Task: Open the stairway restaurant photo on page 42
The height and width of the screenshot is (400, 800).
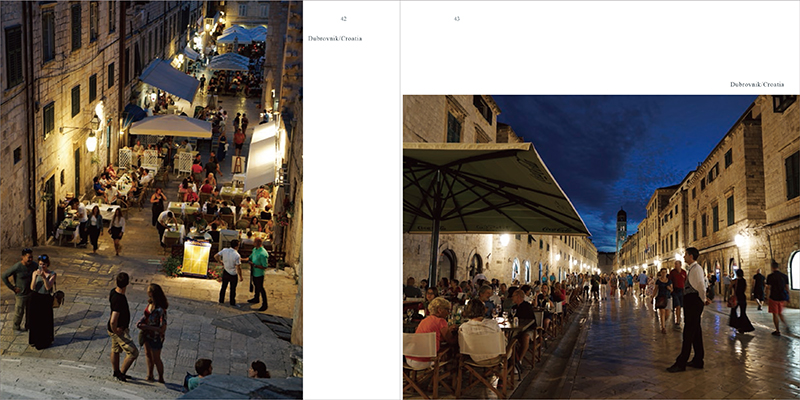Action: (152, 200)
